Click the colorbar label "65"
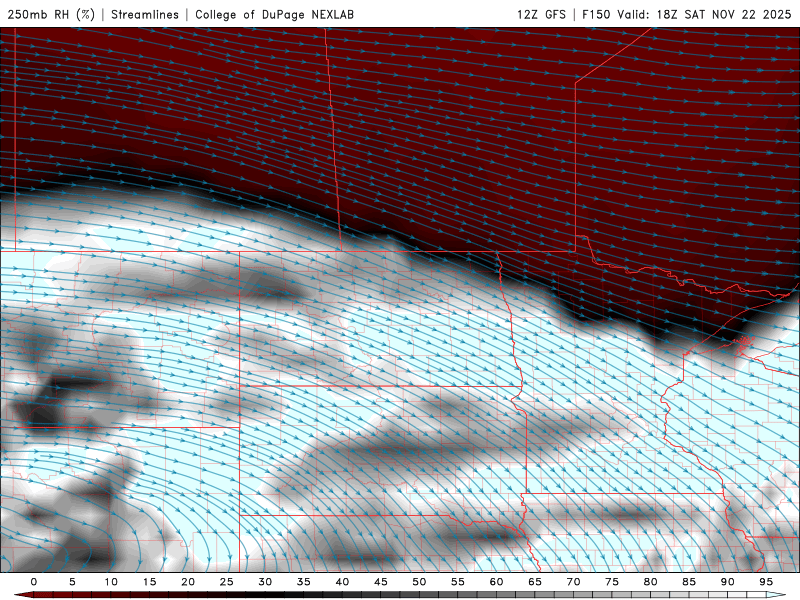Screen dimensions: 800x600 point(535,582)
